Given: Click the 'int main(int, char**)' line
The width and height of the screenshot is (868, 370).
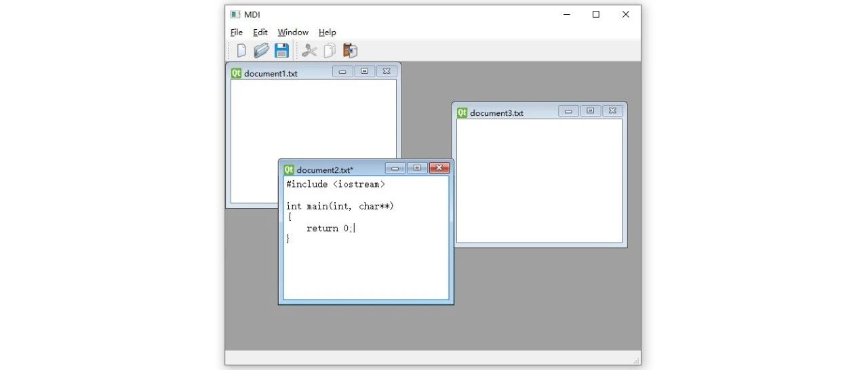Looking at the screenshot, I should (x=340, y=206).
